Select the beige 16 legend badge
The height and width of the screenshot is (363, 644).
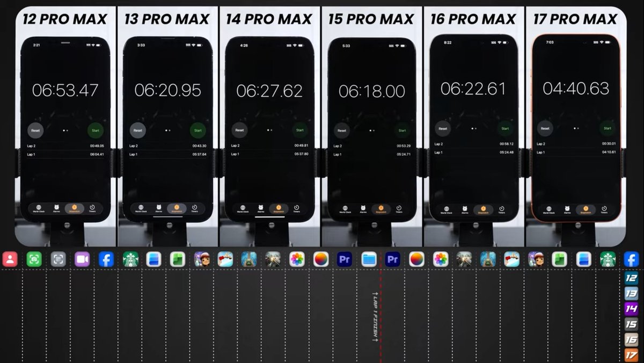(x=631, y=339)
